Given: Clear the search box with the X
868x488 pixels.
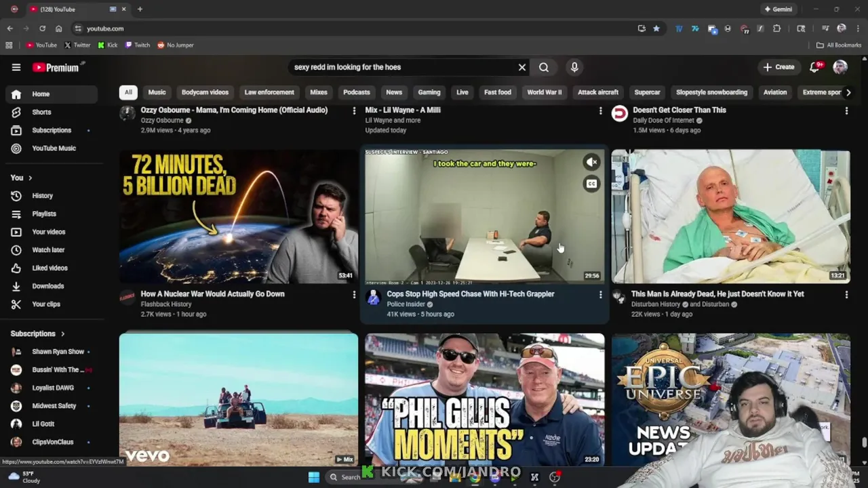Looking at the screenshot, I should click(522, 67).
